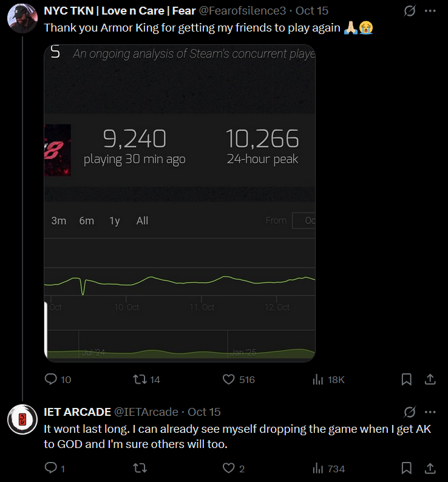
Task: Open @Fearofsilence3 profile handle
Action: (x=242, y=11)
